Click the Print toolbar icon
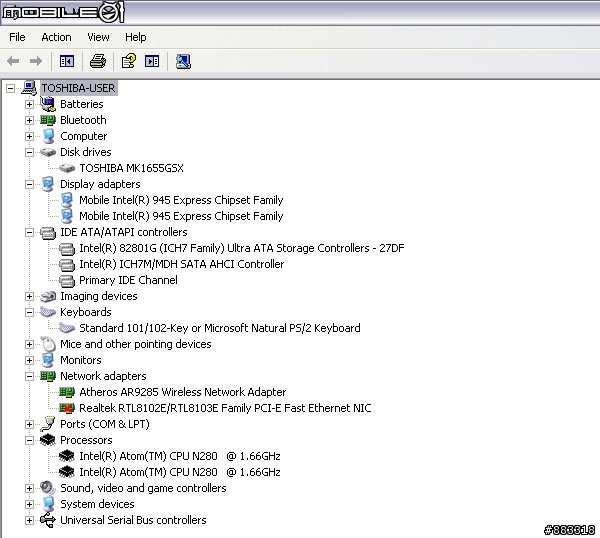Image resolution: width=600 pixels, height=538 pixels. pyautogui.click(x=98, y=61)
